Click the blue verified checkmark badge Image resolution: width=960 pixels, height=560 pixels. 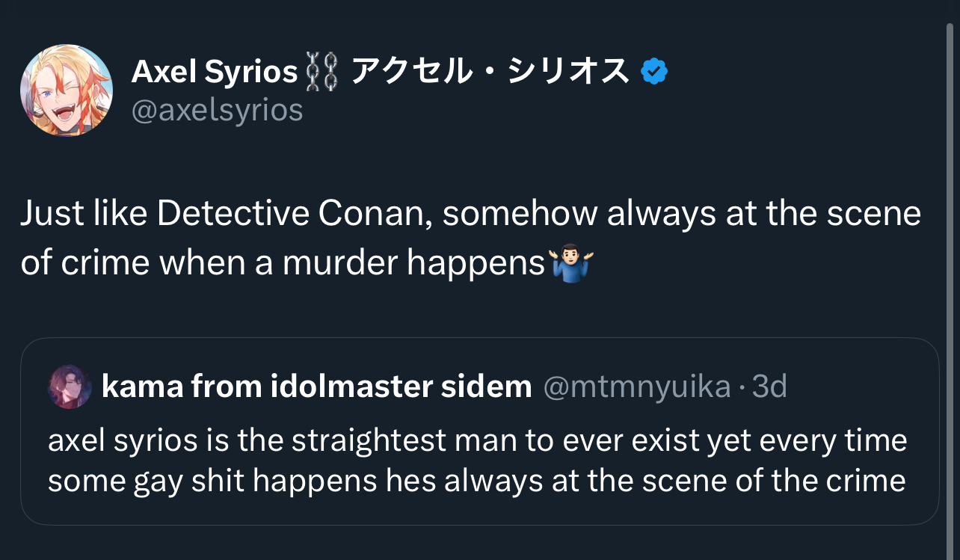coord(655,73)
